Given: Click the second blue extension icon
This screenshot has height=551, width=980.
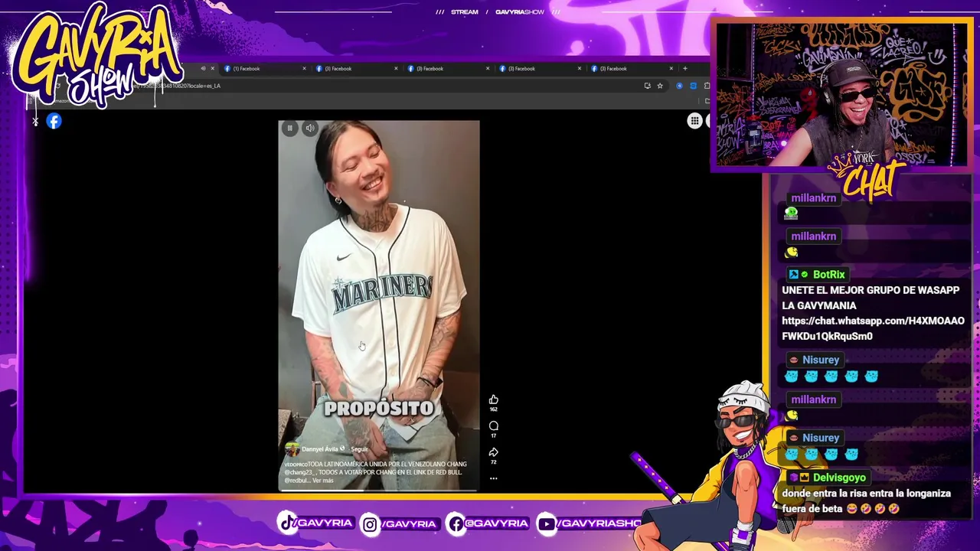Looking at the screenshot, I should [x=693, y=86].
